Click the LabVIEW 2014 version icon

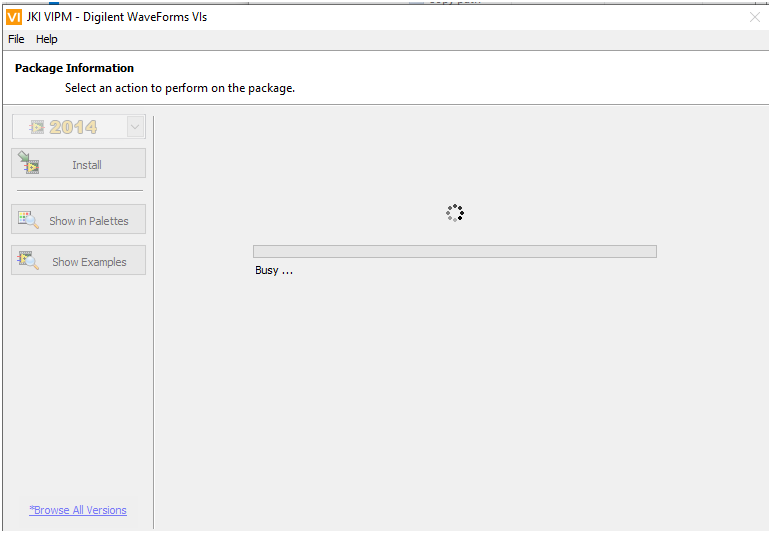pos(36,127)
